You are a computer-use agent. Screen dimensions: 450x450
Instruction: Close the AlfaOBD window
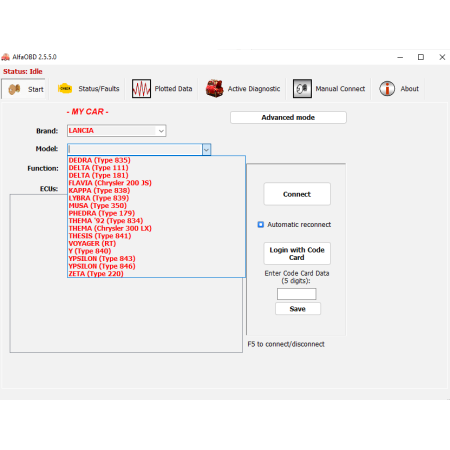442,57
